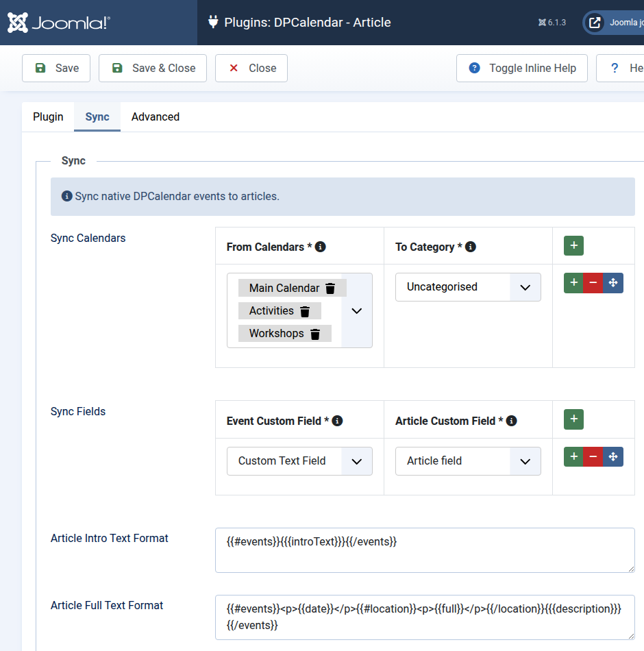Click the Workshops selected tag
The width and height of the screenshot is (644, 651).
coord(285,334)
